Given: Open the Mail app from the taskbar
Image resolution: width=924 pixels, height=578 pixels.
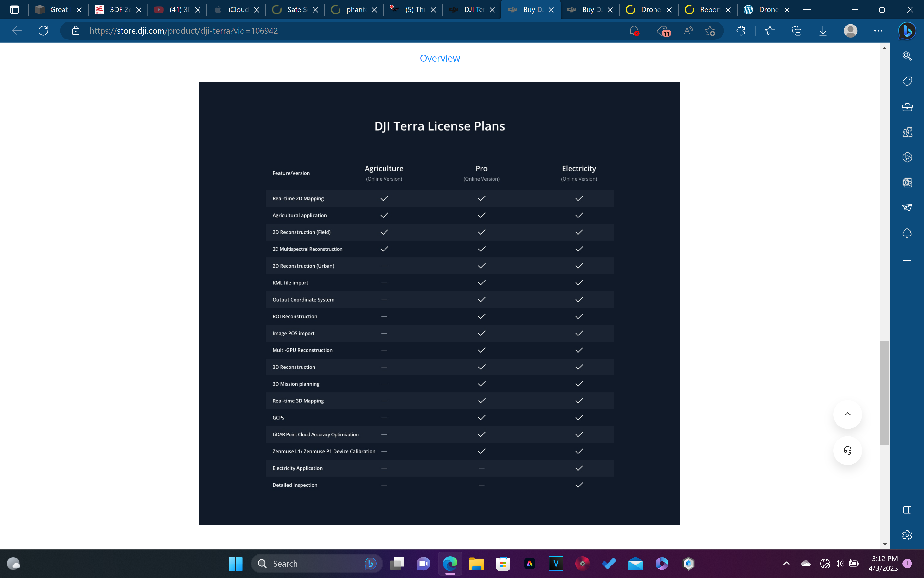Looking at the screenshot, I should click(x=635, y=564).
